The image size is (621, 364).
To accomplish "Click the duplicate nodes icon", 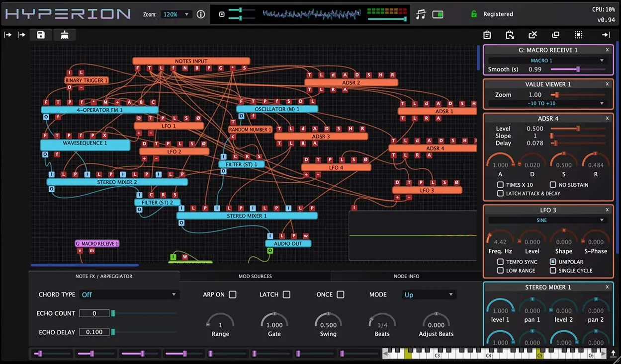I will click(555, 35).
